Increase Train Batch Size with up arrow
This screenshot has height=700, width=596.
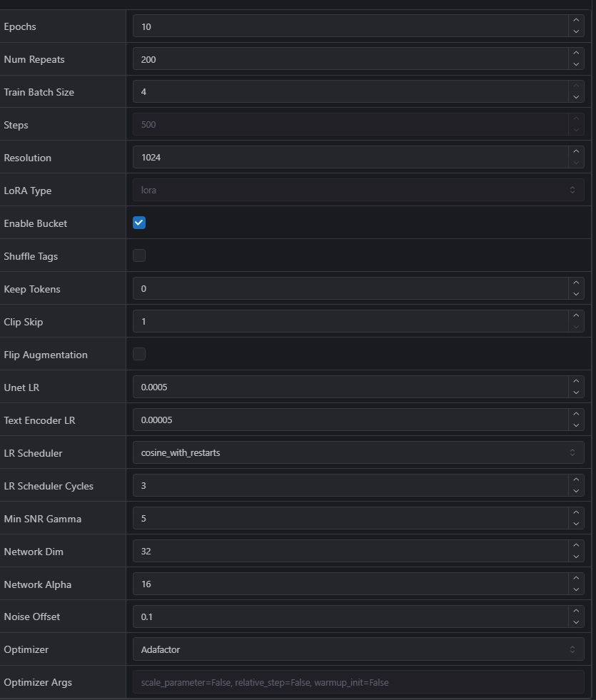tap(576, 87)
